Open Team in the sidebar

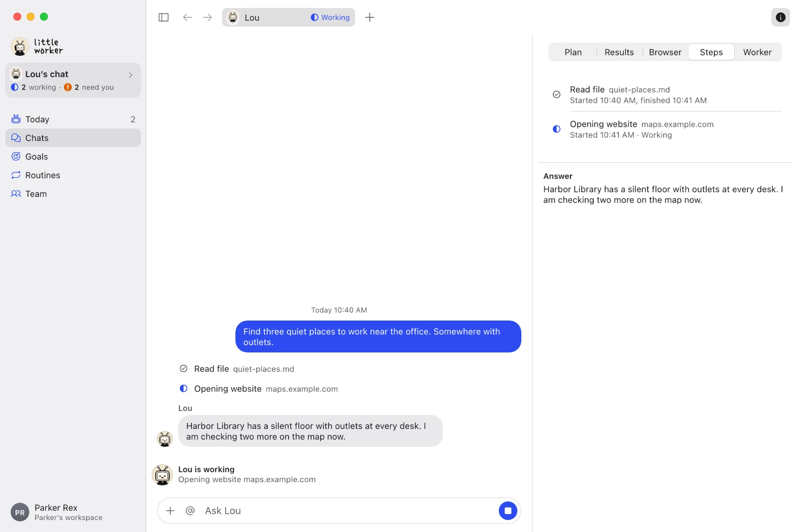tap(73, 194)
